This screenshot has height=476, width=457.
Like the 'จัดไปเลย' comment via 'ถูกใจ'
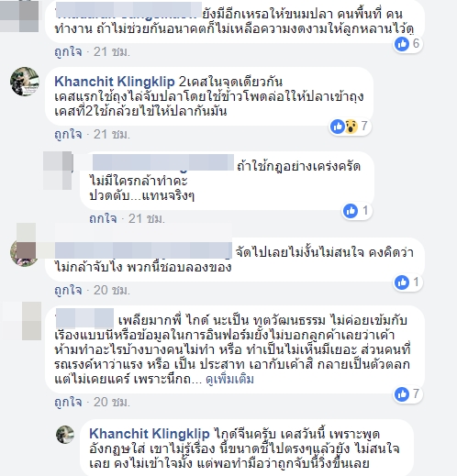pos(68,290)
